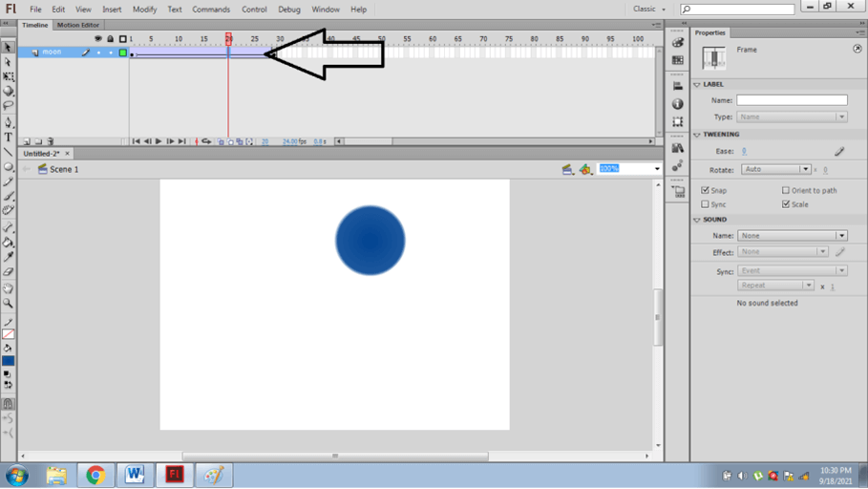This screenshot has height=489, width=868.
Task: Select the Text tool
Action: (8, 137)
